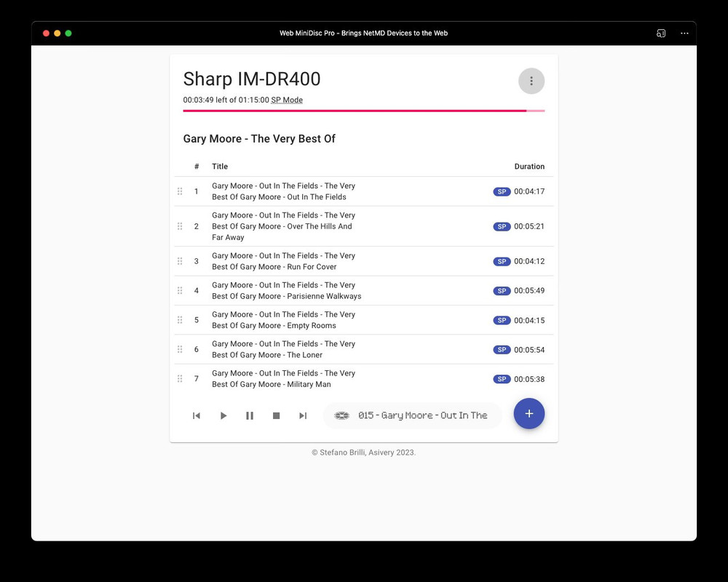
Task: Click the spinning disc icon in the display
Action: pyautogui.click(x=341, y=416)
